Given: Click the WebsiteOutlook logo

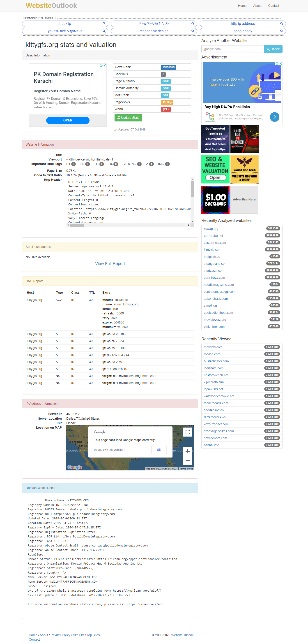Looking at the screenshot, I should (51, 5).
